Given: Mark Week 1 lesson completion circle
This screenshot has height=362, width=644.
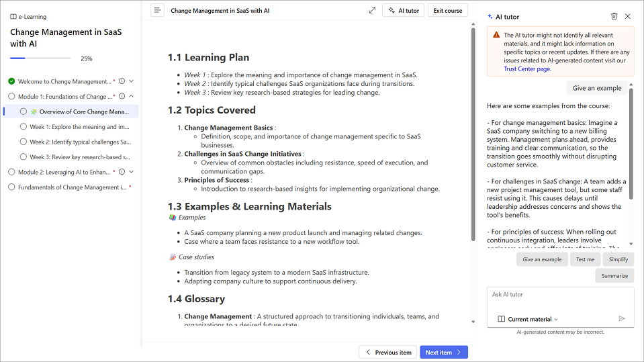Looking at the screenshot, I should (24, 127).
